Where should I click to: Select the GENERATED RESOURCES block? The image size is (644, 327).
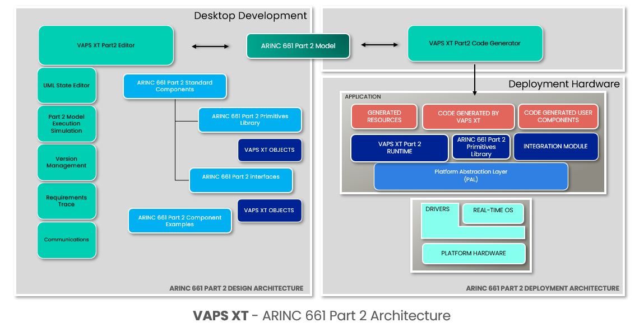384,116
